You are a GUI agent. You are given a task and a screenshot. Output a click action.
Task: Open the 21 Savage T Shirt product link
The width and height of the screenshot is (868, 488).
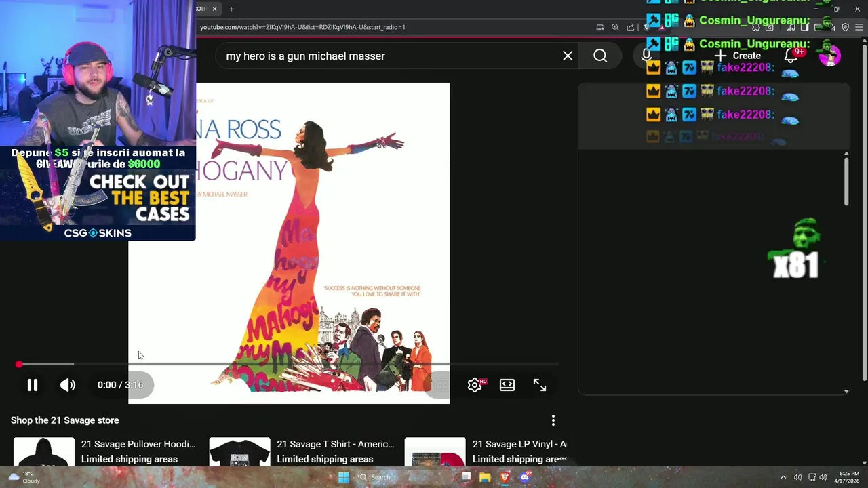(x=336, y=444)
